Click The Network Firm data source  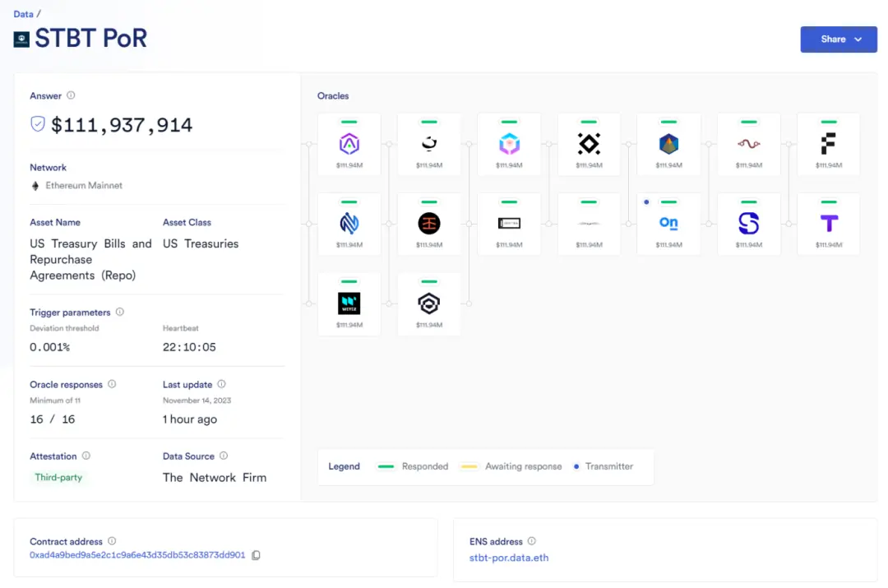pyautogui.click(x=215, y=478)
